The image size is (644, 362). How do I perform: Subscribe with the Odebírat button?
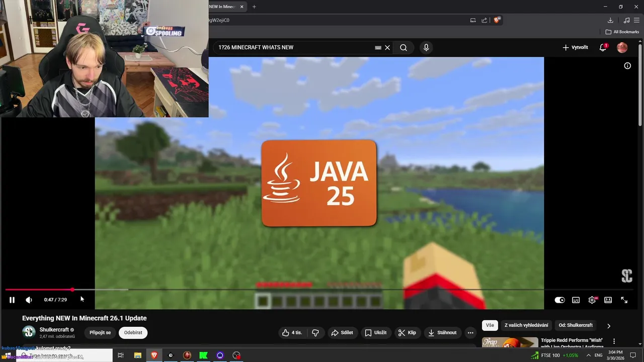tap(133, 332)
